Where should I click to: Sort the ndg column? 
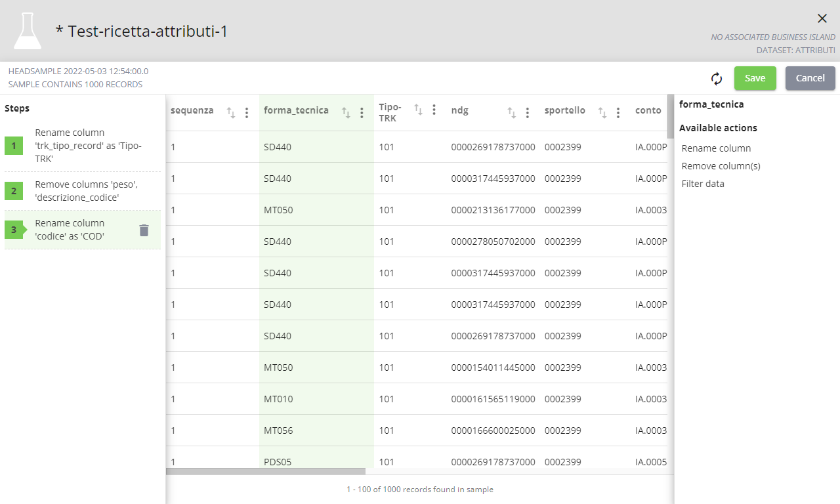tap(512, 113)
